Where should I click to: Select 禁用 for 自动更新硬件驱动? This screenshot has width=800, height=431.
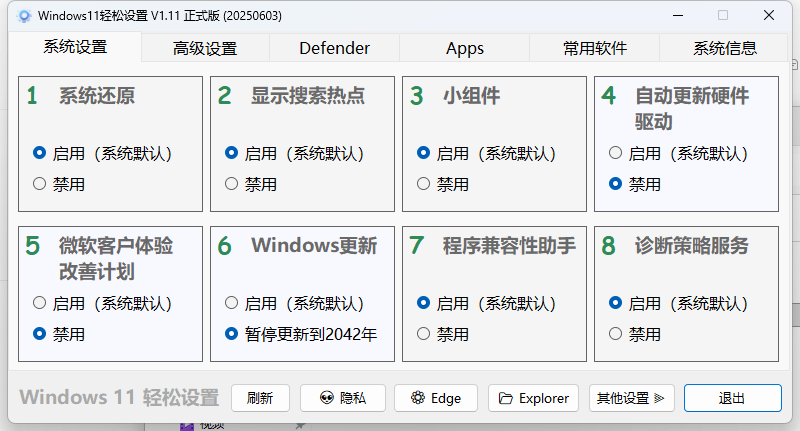635,184
